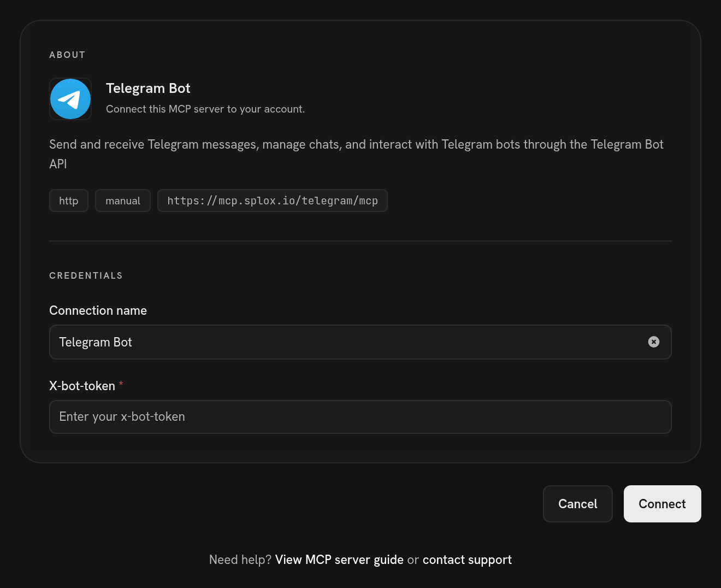The width and height of the screenshot is (721, 588).
Task: Click 'Connect this MCP server to your account.' text
Action: 205,109
